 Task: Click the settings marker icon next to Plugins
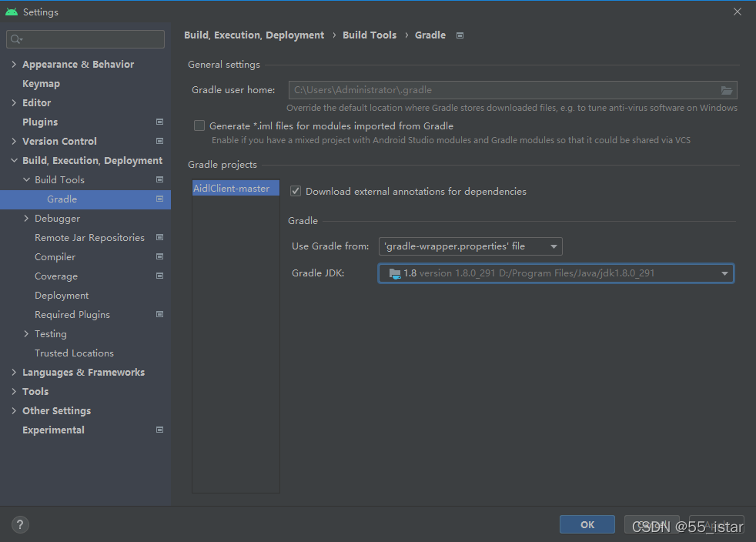pos(159,122)
